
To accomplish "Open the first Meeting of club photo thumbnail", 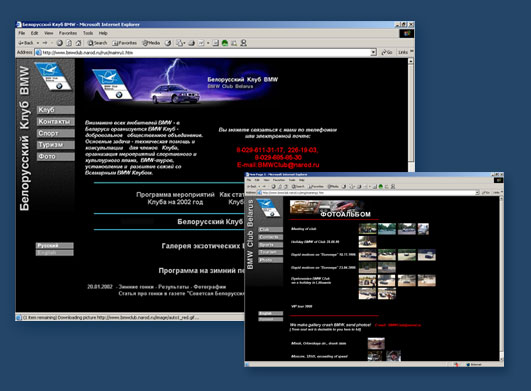I will (x=367, y=229).
